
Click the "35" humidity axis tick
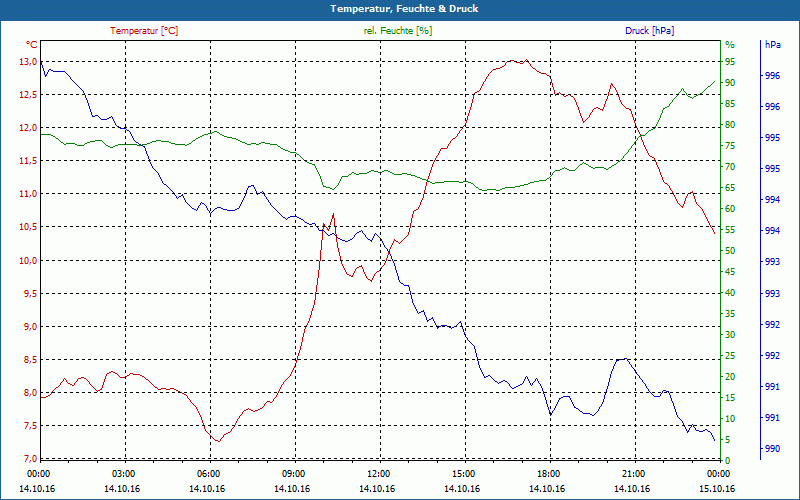pyautogui.click(x=730, y=314)
